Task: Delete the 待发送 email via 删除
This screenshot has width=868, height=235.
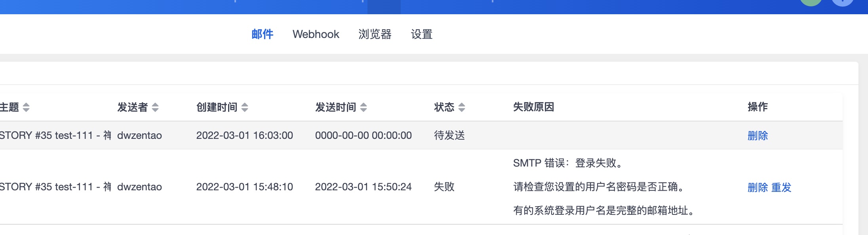Action: pyautogui.click(x=758, y=136)
